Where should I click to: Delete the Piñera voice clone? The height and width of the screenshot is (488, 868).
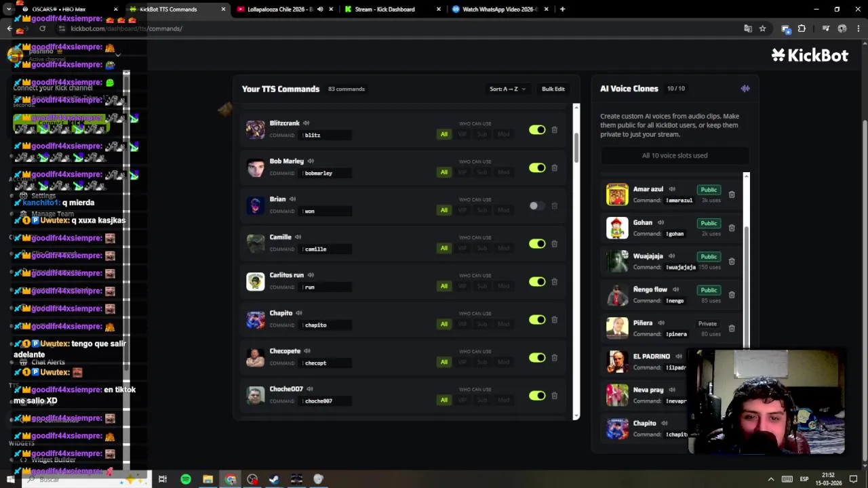click(x=732, y=328)
